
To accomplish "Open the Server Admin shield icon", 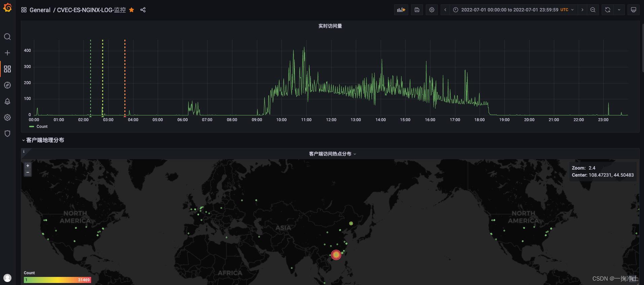I will pos(7,134).
